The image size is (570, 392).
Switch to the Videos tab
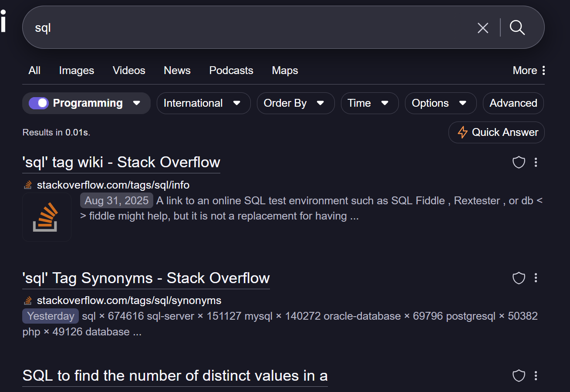[129, 71]
